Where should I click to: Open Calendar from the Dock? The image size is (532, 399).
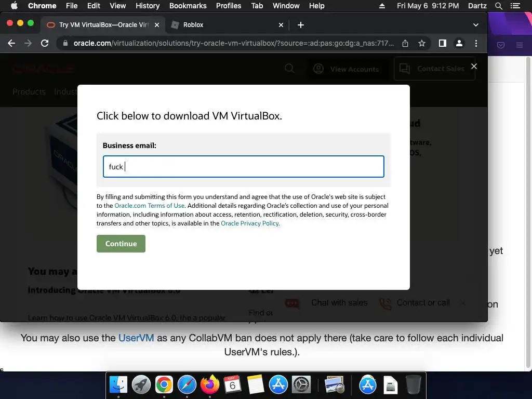(232, 385)
